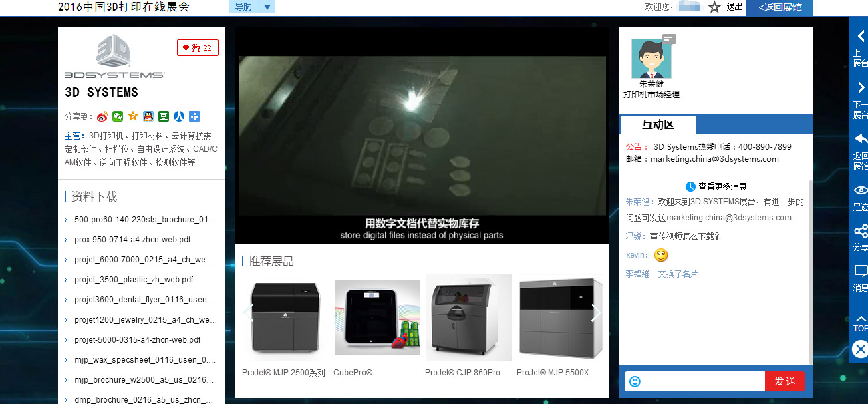Open the 导航 navigation dropdown
Screen dimensions: 868x404
252,7
